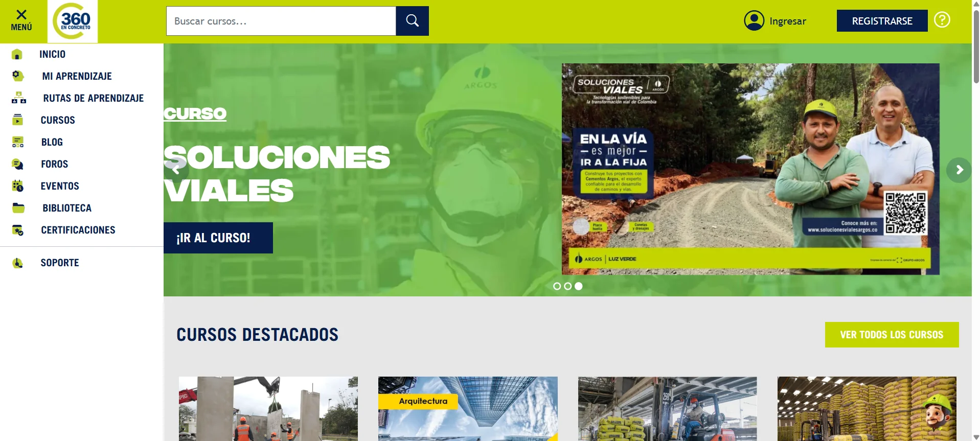Open the Arquitectura course thumbnail
980x441 pixels.
click(x=468, y=409)
